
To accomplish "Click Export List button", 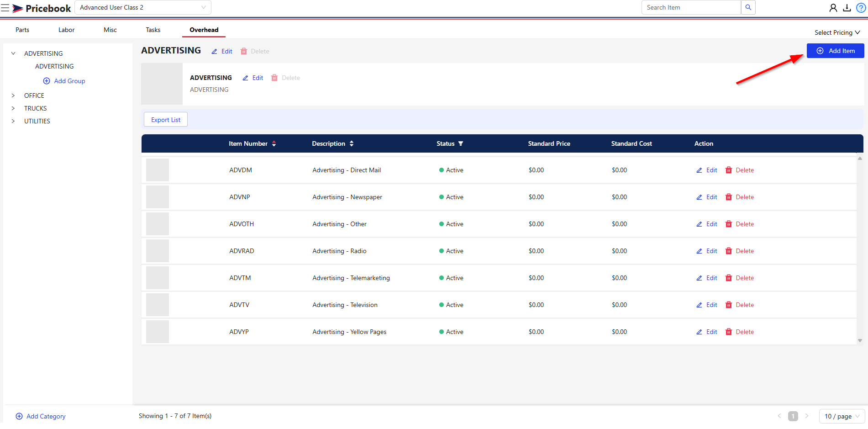I will pyautogui.click(x=166, y=120).
